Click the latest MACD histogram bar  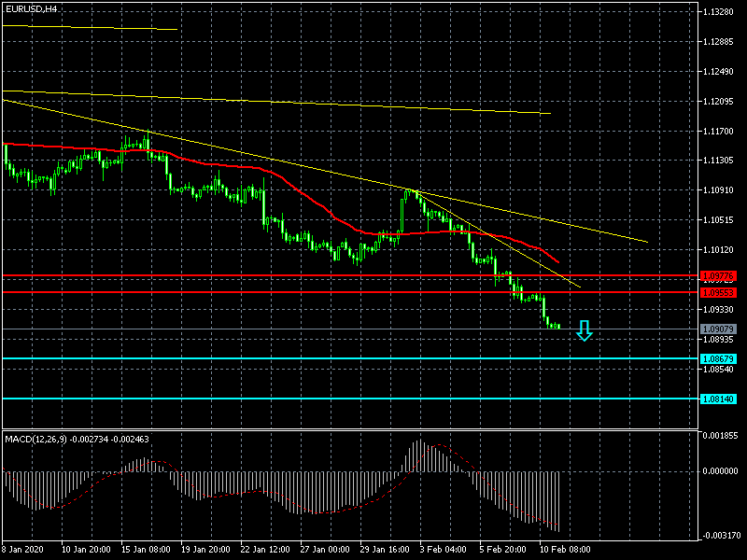point(558,501)
